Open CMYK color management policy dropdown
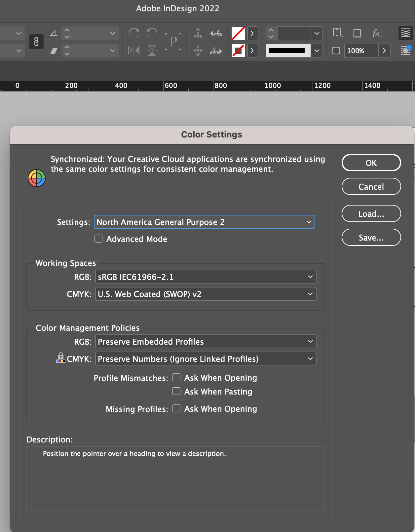The image size is (415, 532). 206,359
